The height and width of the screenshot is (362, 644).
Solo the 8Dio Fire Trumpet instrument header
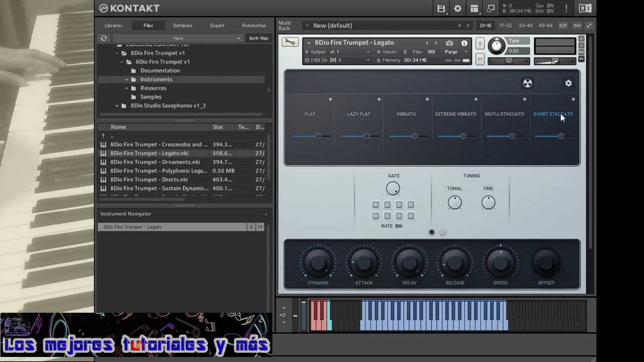tap(480, 44)
